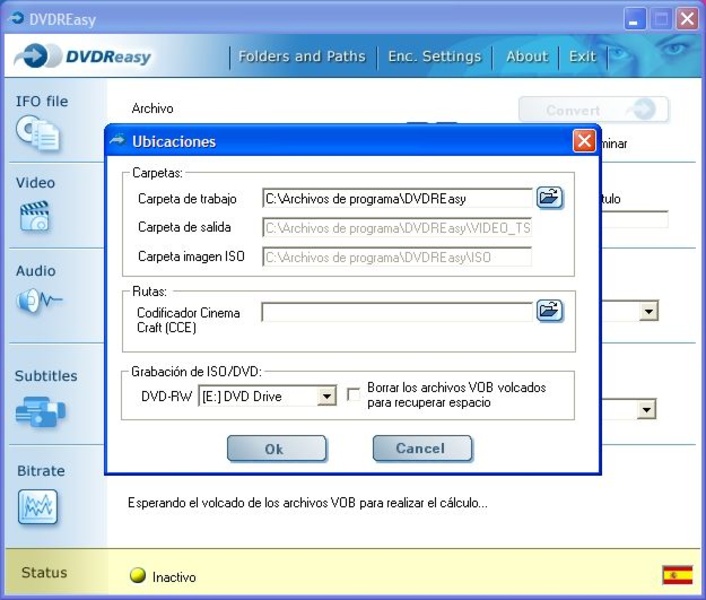Open Folders and Paths menu
706x600 pixels.
tap(302, 56)
